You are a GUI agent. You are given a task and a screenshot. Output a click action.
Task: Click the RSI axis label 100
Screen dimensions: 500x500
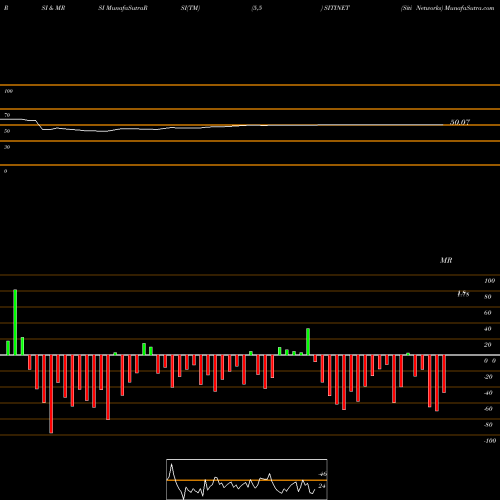[x=8, y=91]
